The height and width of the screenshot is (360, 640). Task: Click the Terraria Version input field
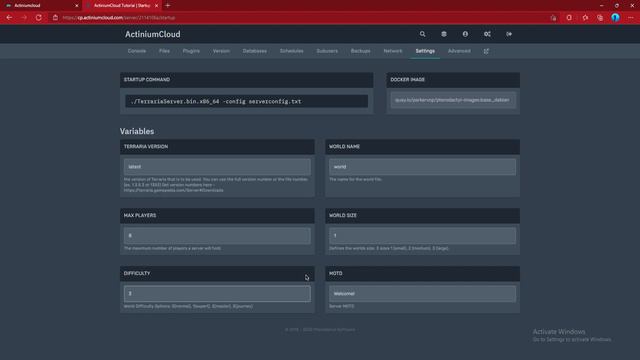click(x=217, y=167)
